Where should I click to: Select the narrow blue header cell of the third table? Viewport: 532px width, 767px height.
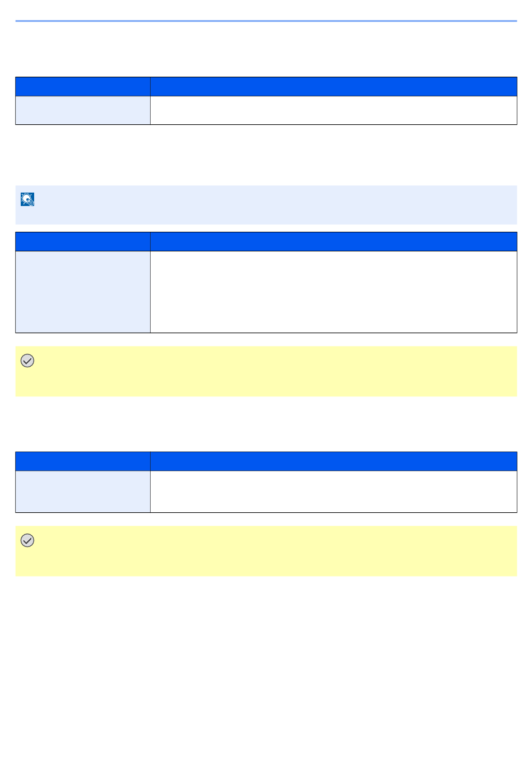(x=83, y=461)
